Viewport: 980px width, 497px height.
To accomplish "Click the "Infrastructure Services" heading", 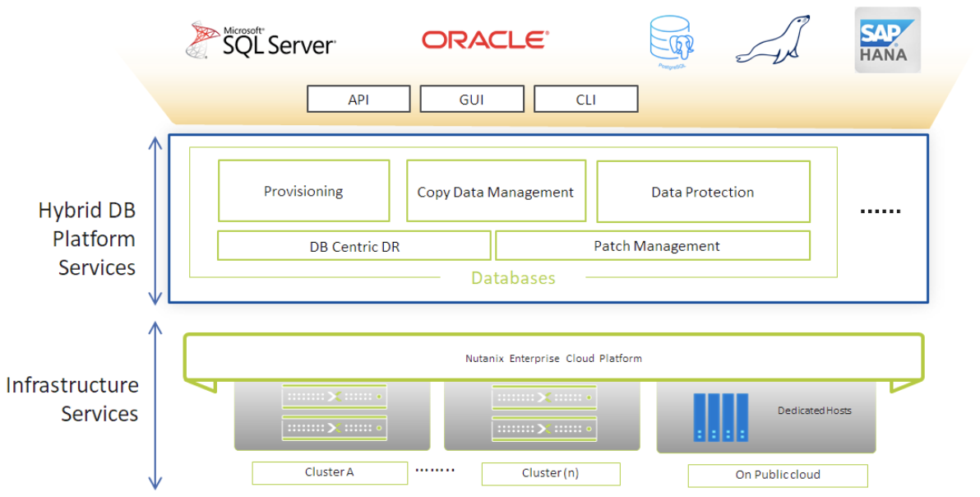I will [72, 399].
